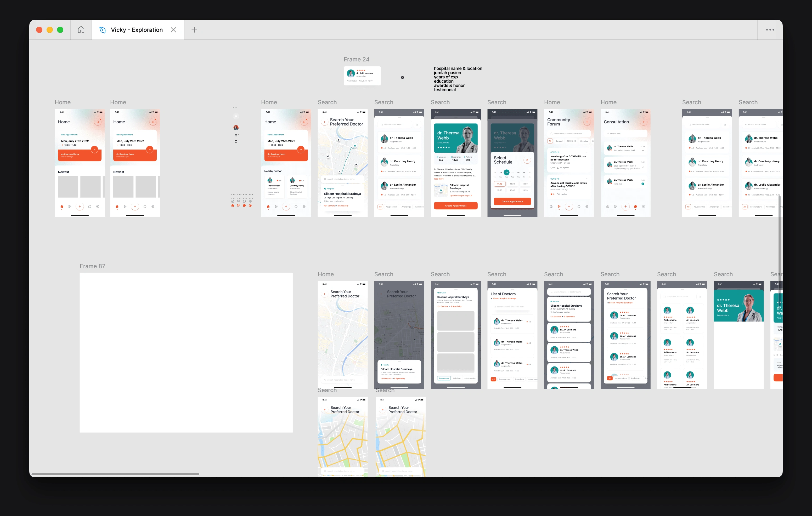
Task: Click the home icon in browser tab bar
Action: coord(81,30)
